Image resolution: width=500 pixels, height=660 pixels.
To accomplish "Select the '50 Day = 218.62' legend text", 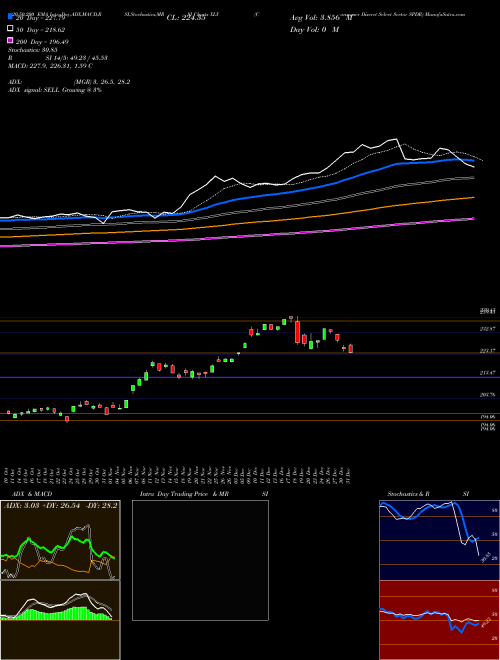I will tap(41, 30).
